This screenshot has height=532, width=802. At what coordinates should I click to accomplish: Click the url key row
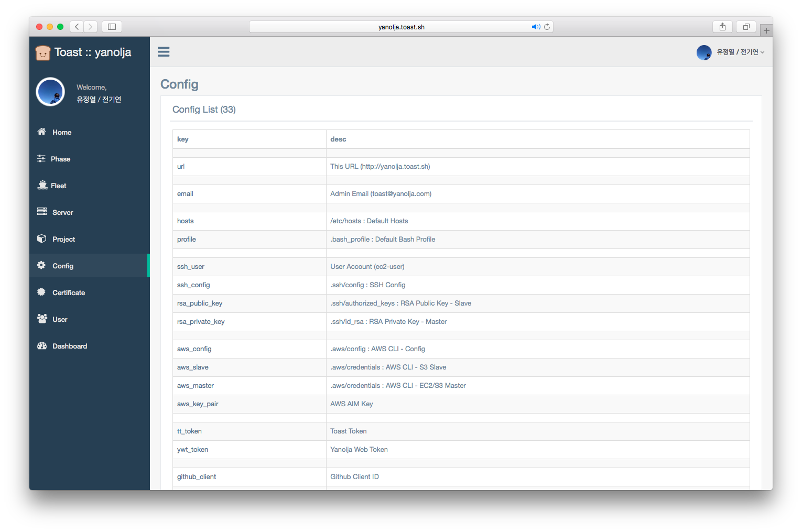click(461, 167)
